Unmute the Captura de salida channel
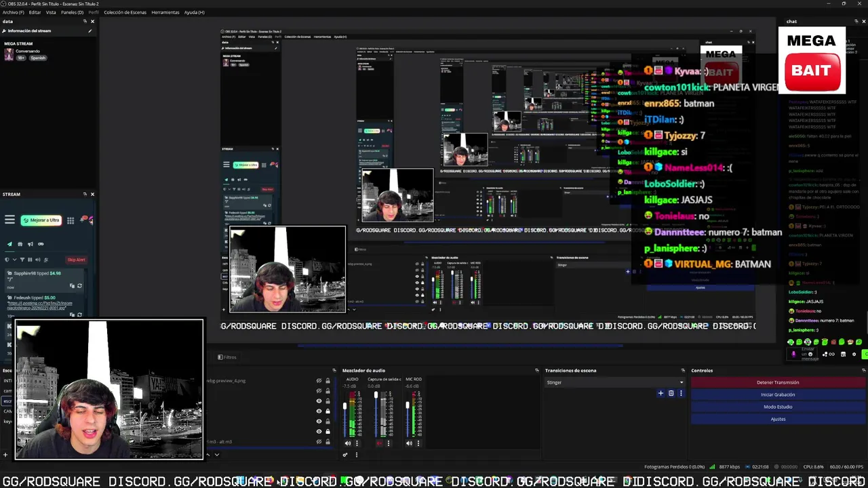Image resolution: width=868 pixels, height=488 pixels. (379, 443)
